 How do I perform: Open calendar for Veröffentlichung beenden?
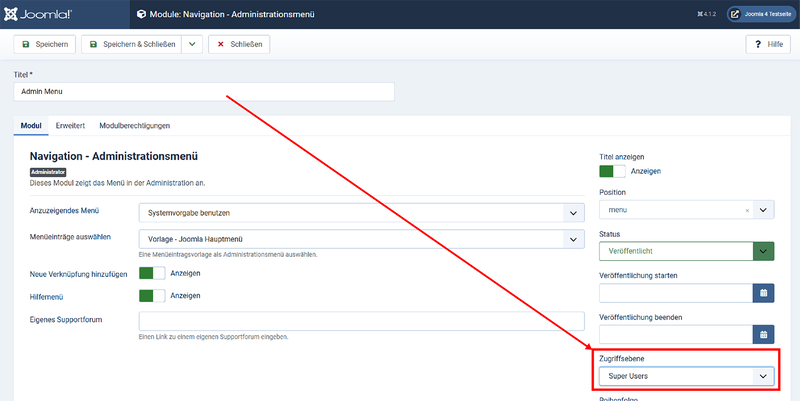763,334
